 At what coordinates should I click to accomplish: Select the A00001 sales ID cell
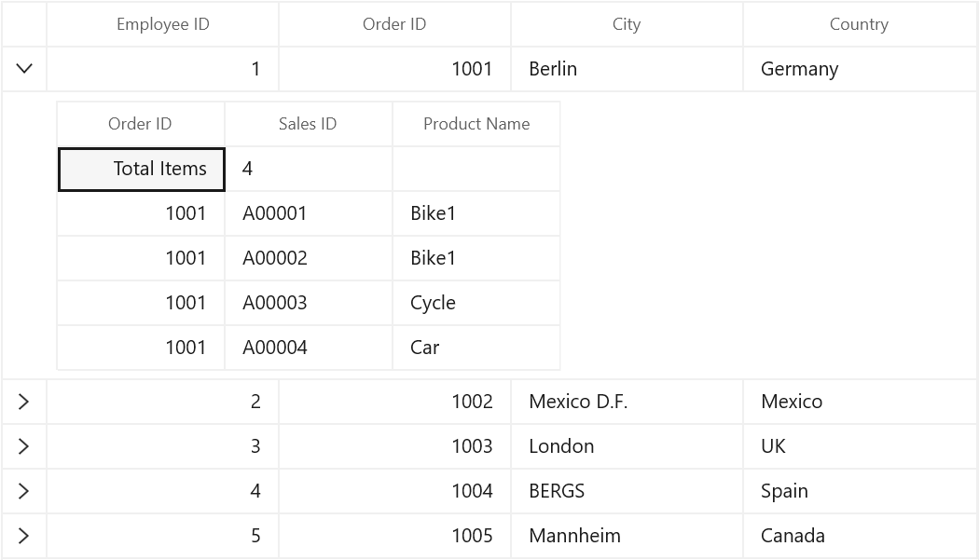(x=309, y=213)
